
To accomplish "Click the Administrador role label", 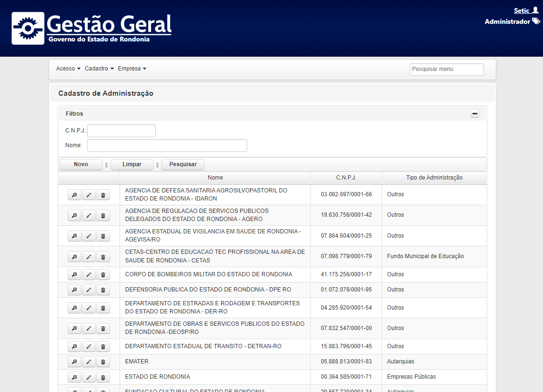I will [507, 21].
